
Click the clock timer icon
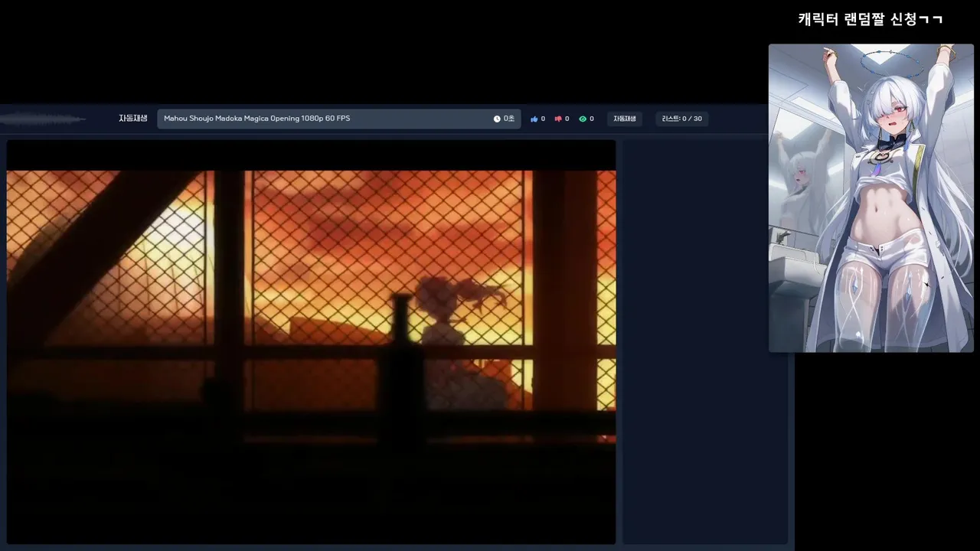(x=497, y=119)
